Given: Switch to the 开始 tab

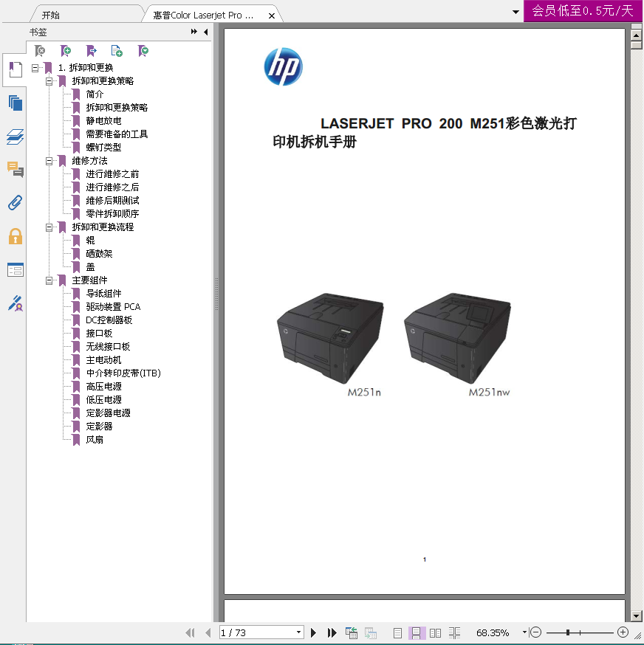Looking at the screenshot, I should click(x=51, y=15).
